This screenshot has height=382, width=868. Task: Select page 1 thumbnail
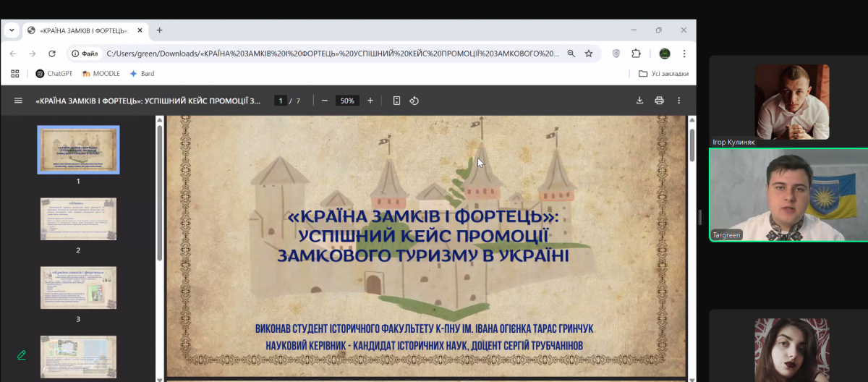[78, 150]
